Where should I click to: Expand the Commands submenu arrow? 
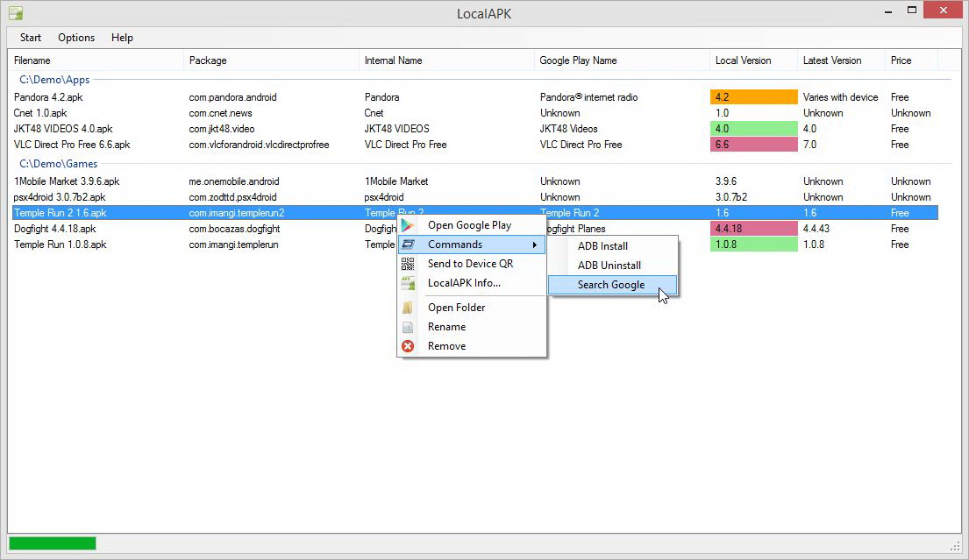click(535, 245)
